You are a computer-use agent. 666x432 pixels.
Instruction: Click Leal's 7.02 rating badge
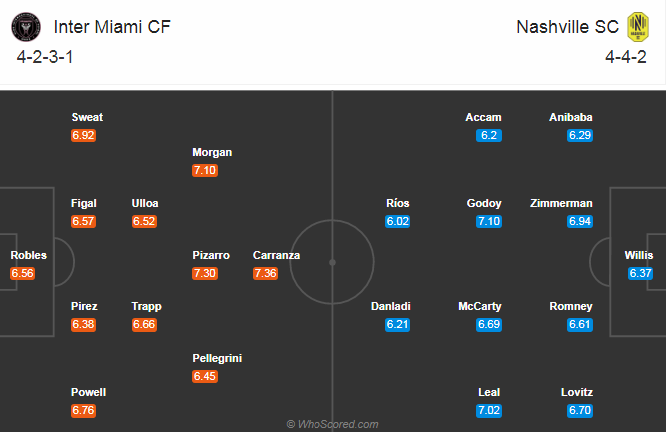pos(489,410)
